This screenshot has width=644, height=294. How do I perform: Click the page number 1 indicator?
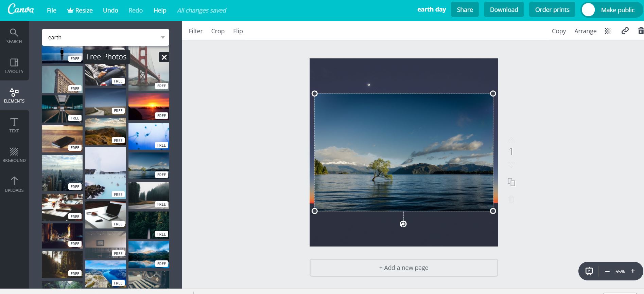511,151
